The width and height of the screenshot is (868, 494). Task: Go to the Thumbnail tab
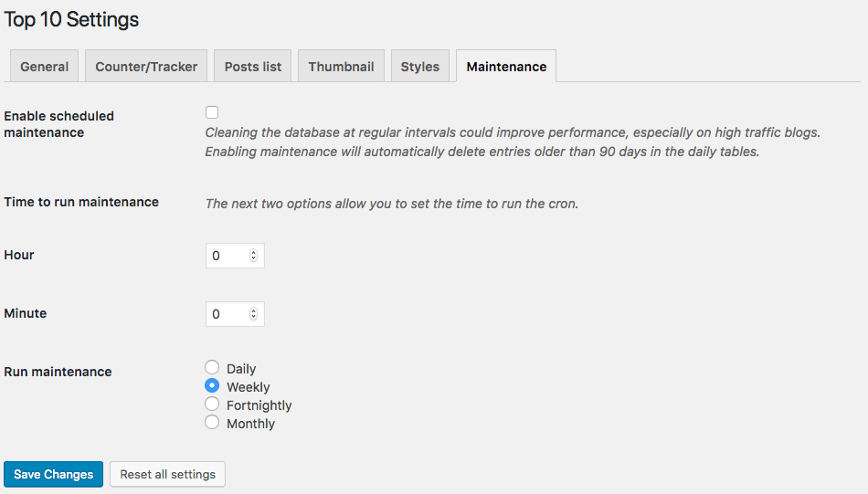coord(341,67)
